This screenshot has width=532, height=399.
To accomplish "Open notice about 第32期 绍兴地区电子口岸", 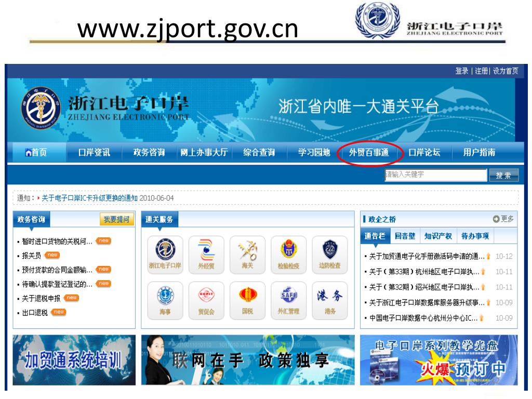I will click(x=424, y=287).
